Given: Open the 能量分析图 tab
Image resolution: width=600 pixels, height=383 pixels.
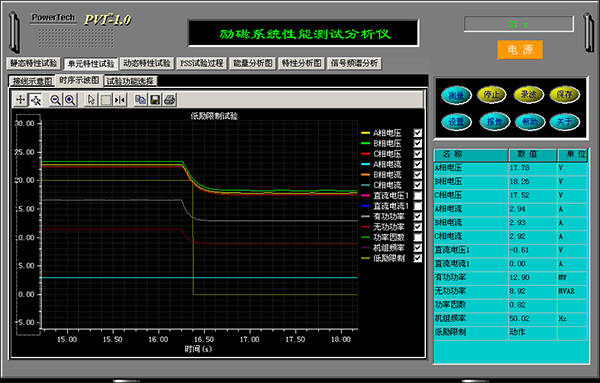Looking at the screenshot, I should (x=253, y=63).
